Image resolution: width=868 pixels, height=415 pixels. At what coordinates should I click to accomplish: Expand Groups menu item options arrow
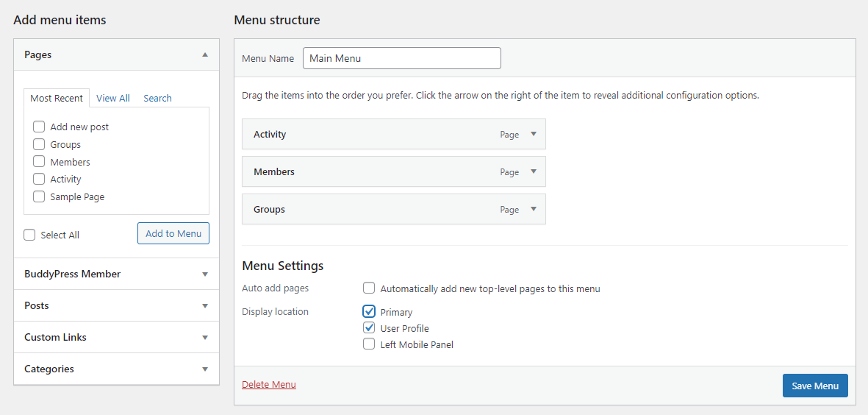(x=534, y=210)
